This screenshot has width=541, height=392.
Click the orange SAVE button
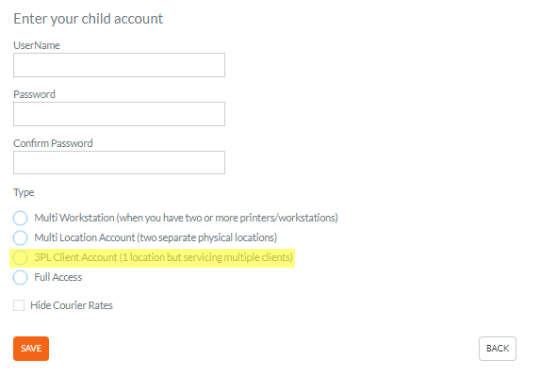click(31, 349)
